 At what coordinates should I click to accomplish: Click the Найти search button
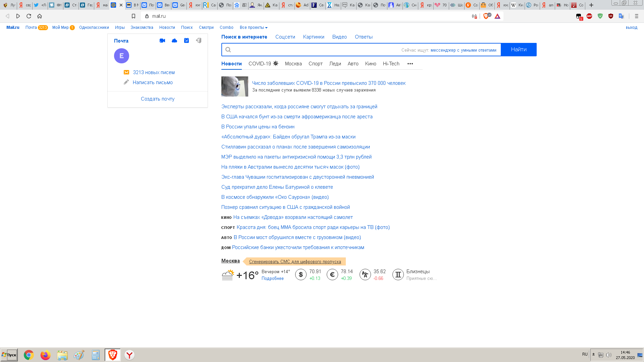click(x=518, y=50)
